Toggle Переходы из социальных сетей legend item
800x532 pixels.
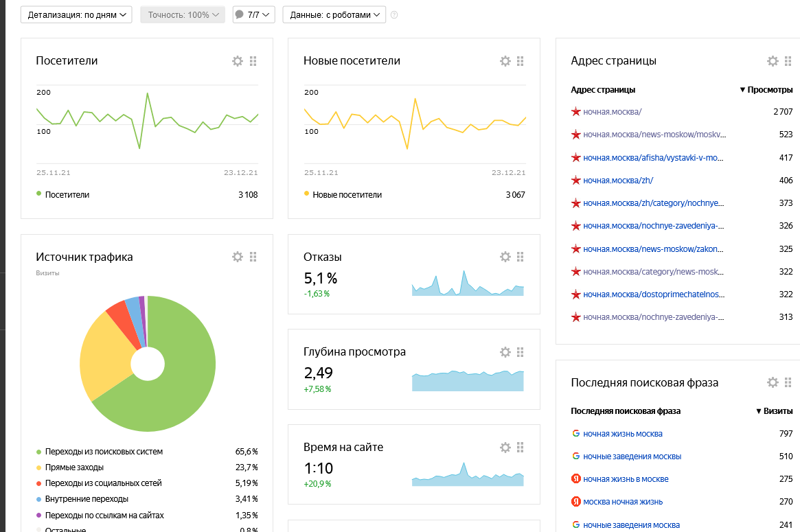tap(99, 483)
